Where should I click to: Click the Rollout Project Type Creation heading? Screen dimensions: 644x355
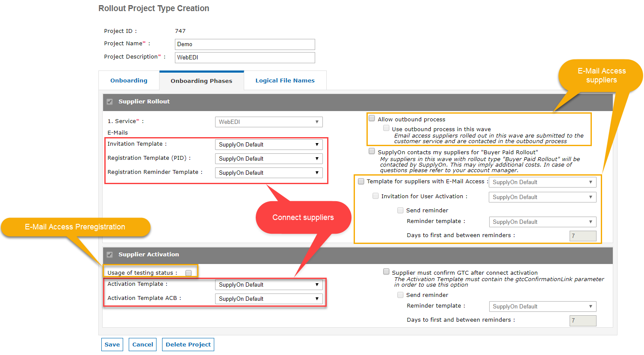coord(154,8)
